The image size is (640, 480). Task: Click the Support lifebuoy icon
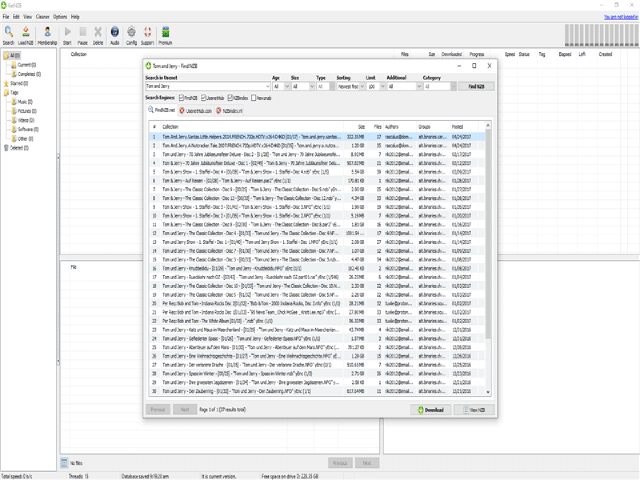[147, 36]
